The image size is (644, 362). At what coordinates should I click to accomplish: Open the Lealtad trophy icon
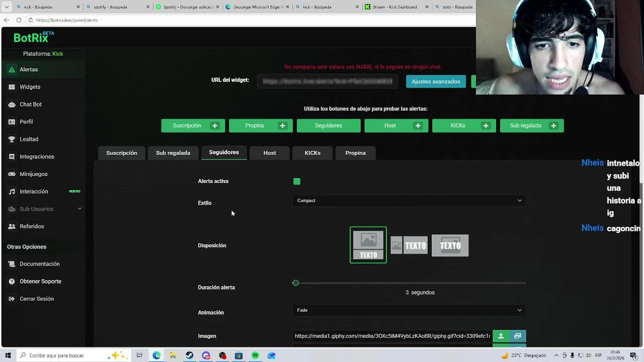[x=12, y=139]
